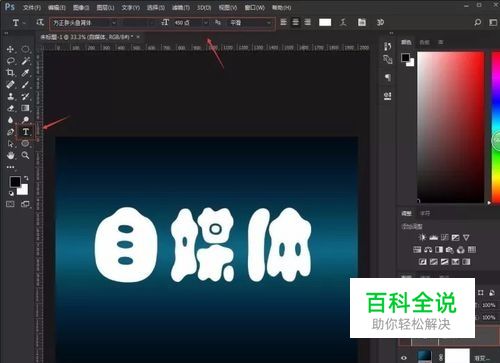The image size is (500, 363).
Task: Select the Blur tool droplet icon
Action: [10, 120]
